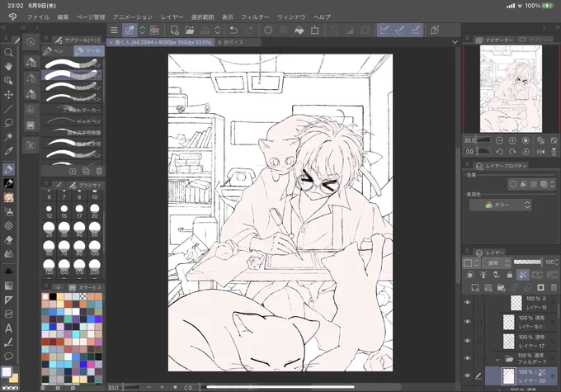Click the layer opacity 100 stepper

coord(556,262)
